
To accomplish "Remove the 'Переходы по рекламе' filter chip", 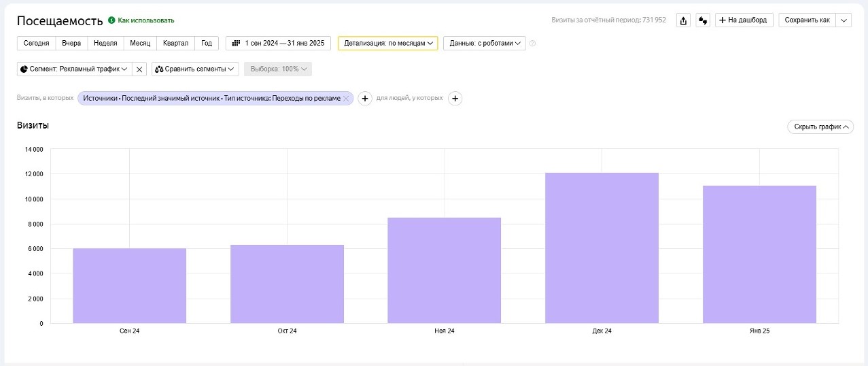I will pyautogui.click(x=346, y=99).
